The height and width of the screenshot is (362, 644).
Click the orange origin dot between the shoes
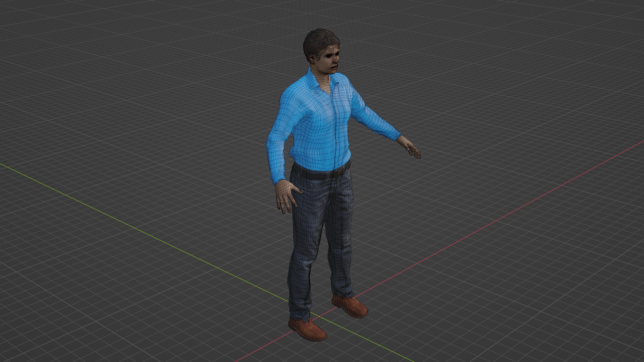[319, 316]
